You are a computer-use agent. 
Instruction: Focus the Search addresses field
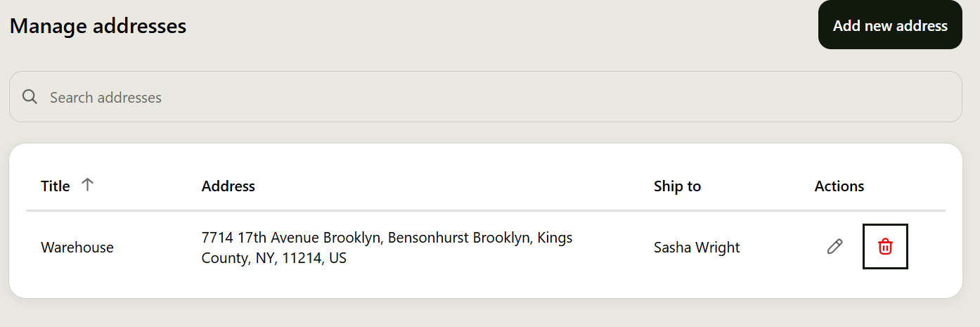point(485,97)
